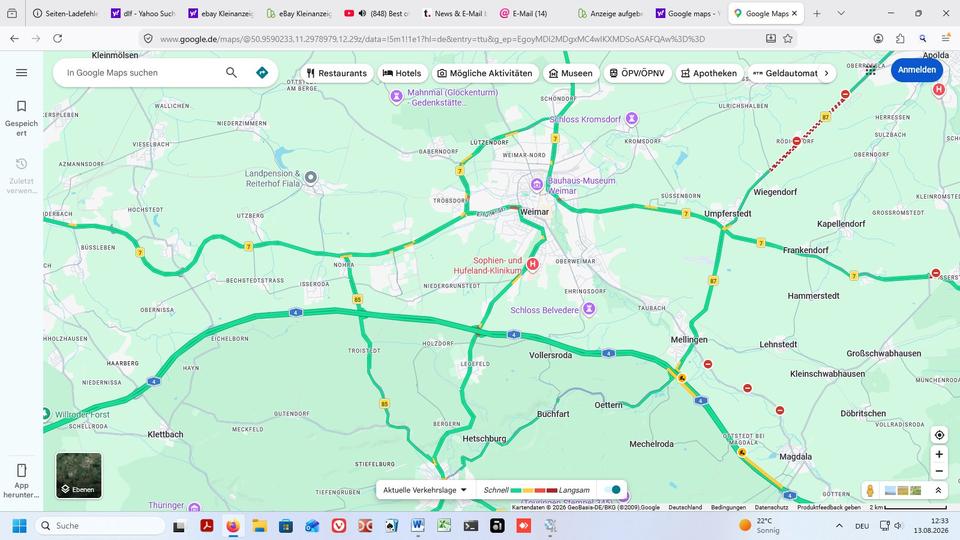The image size is (960, 540).
Task: Switch to the 'Seiten-Ladefehler' browser tab
Action: (x=66, y=13)
